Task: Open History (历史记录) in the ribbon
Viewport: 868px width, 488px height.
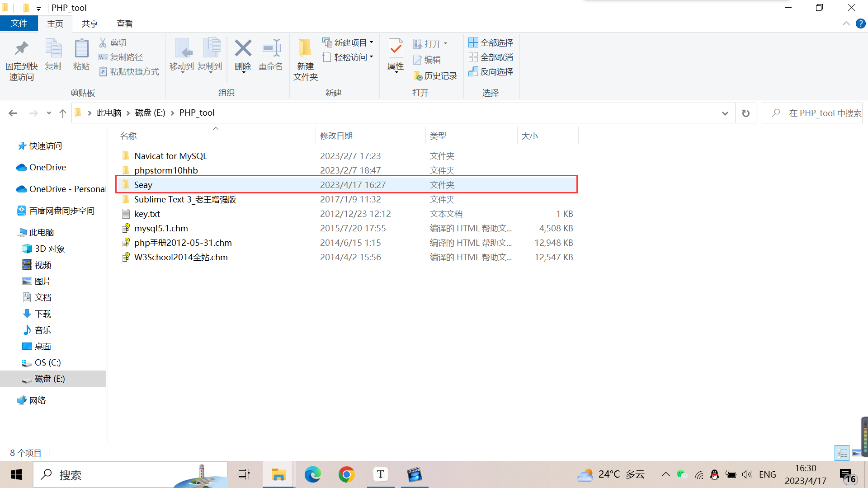Action: [x=435, y=75]
